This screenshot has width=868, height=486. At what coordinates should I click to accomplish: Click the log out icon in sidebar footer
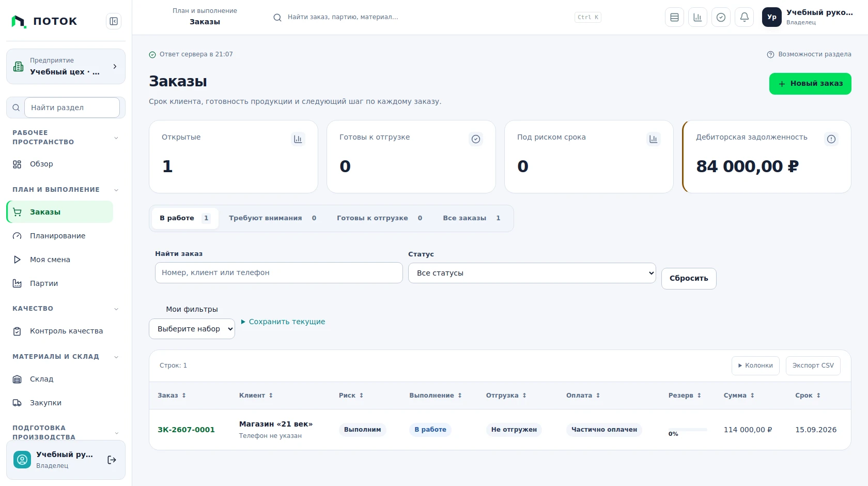click(x=112, y=460)
